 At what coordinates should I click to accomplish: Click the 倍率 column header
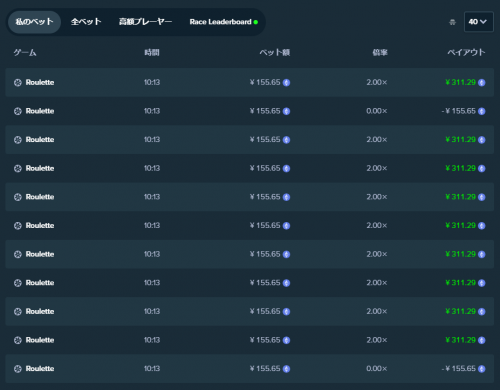pyautogui.click(x=380, y=52)
